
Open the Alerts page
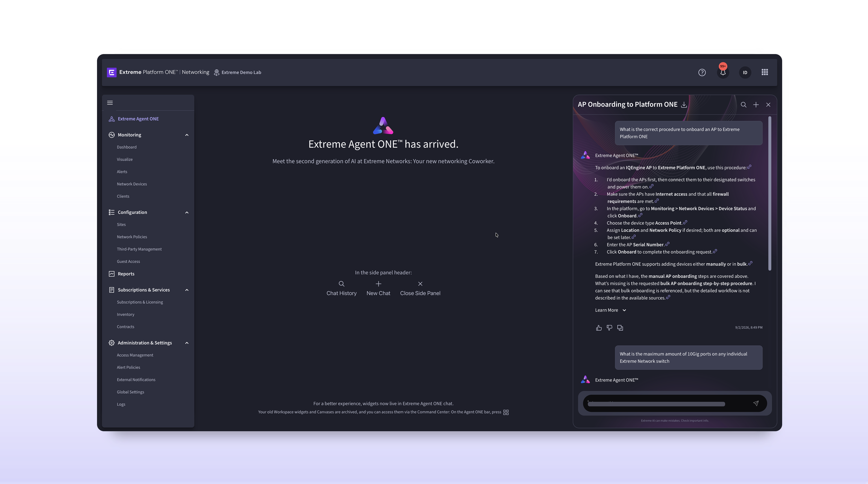[x=122, y=172]
